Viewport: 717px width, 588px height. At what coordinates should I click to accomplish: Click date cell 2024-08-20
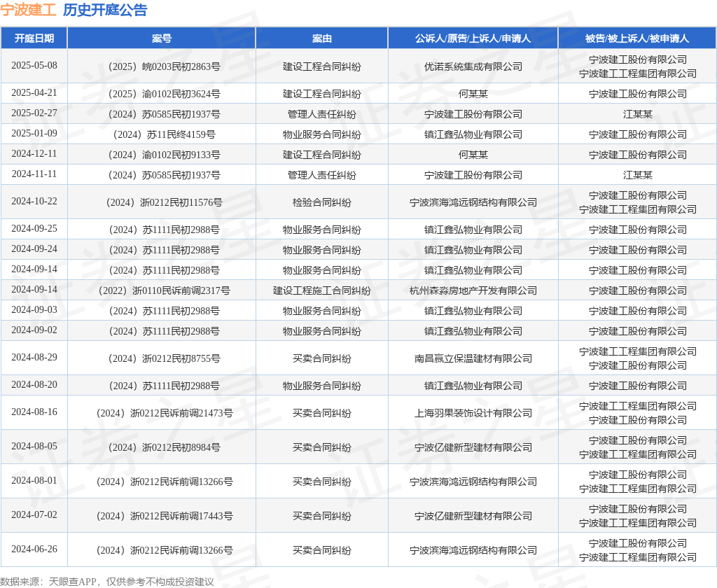coord(34,384)
